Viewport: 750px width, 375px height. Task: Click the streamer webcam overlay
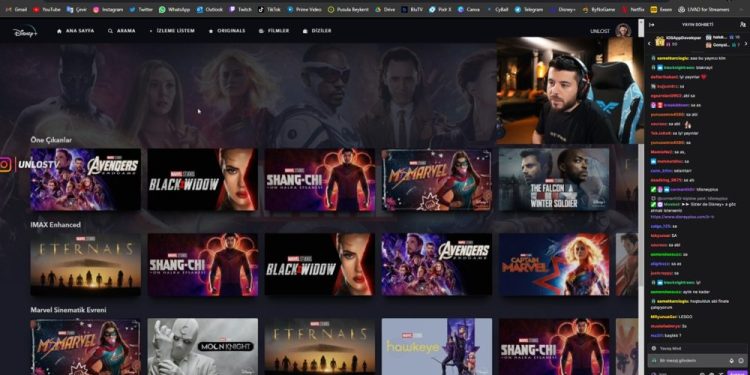tap(570, 90)
